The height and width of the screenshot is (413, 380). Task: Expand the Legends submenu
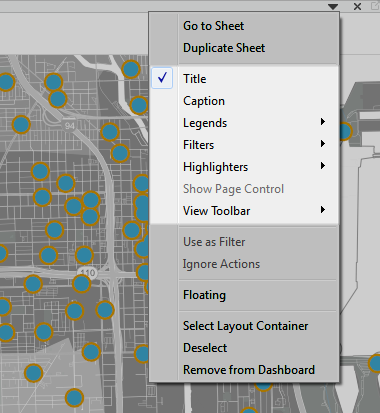pos(244,123)
